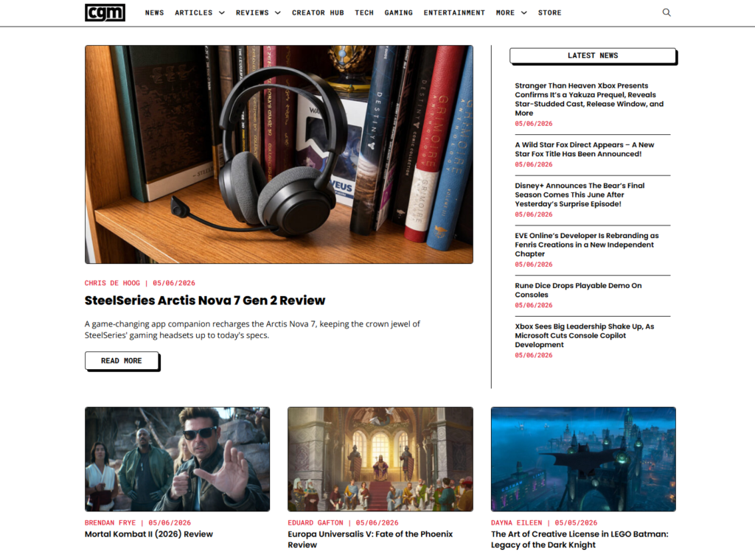Viewport: 755px width, 560px height.
Task: Open Europa Universalis V Fate of Phoenix title
Action: click(x=370, y=539)
